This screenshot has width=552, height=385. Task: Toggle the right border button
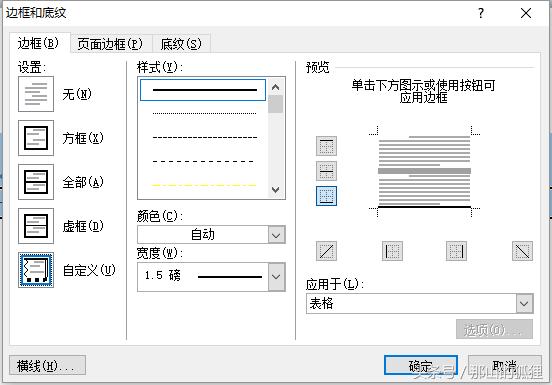[456, 251]
